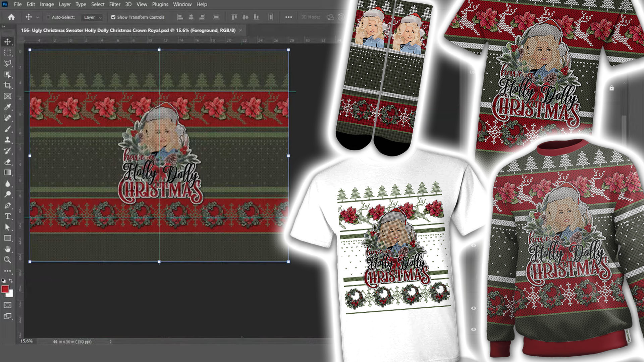Select the Move tool

[8, 42]
